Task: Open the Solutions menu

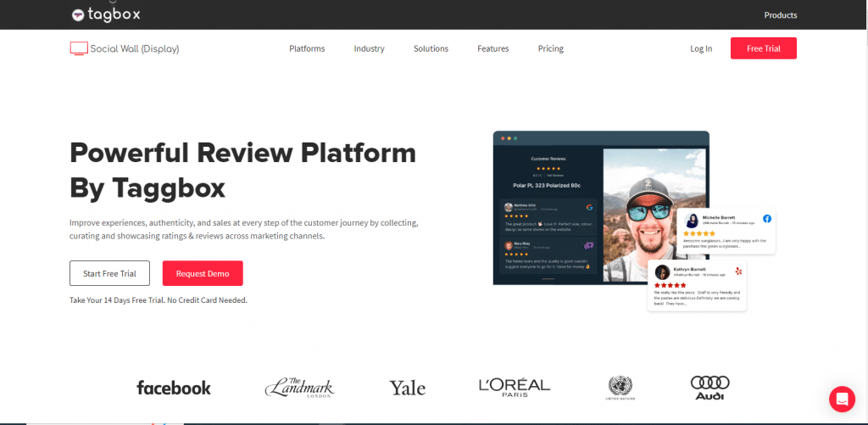Action: pos(431,48)
